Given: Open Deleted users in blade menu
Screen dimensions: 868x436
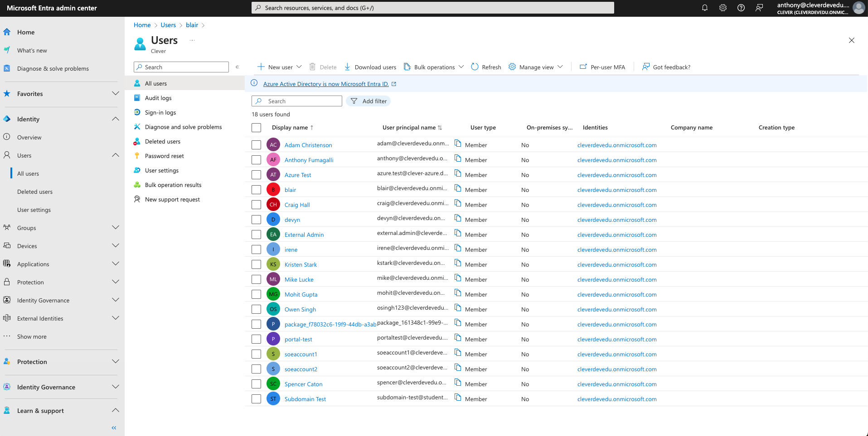Looking at the screenshot, I should (163, 141).
